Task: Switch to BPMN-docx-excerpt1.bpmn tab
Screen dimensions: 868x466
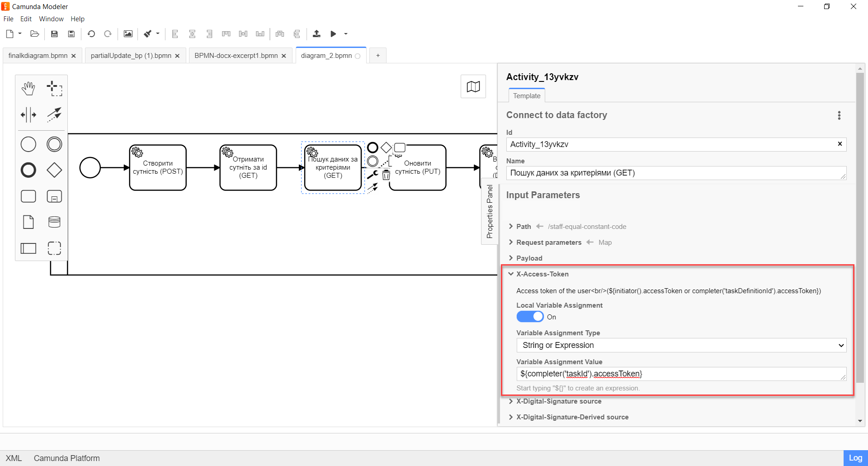Action: [x=236, y=56]
